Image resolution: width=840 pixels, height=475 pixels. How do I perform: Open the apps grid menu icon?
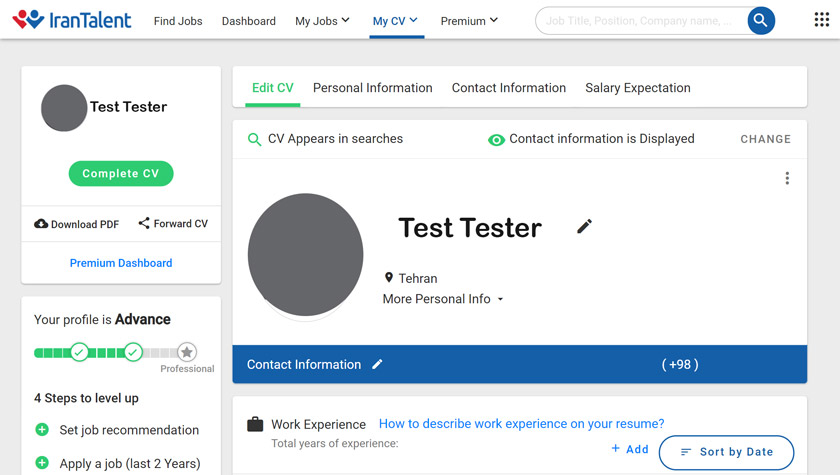821,20
